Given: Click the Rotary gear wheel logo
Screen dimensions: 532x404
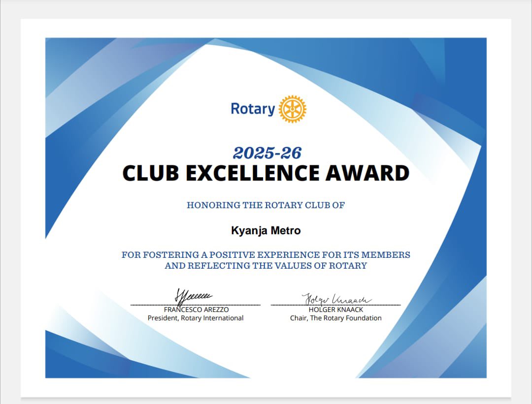Looking at the screenshot, I should click(292, 109).
